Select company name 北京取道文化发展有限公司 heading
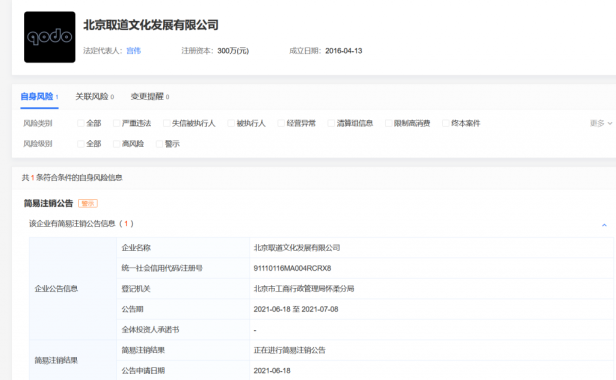This screenshot has height=380, width=616. [x=151, y=25]
